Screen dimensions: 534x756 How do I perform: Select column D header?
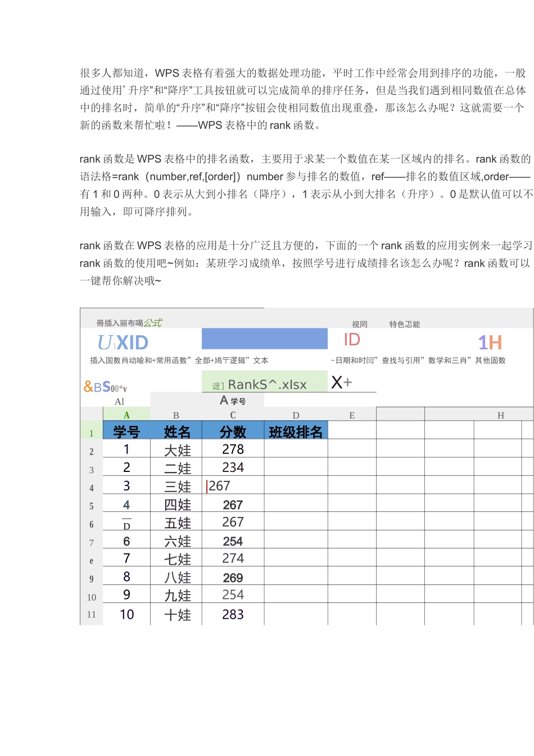tap(296, 415)
